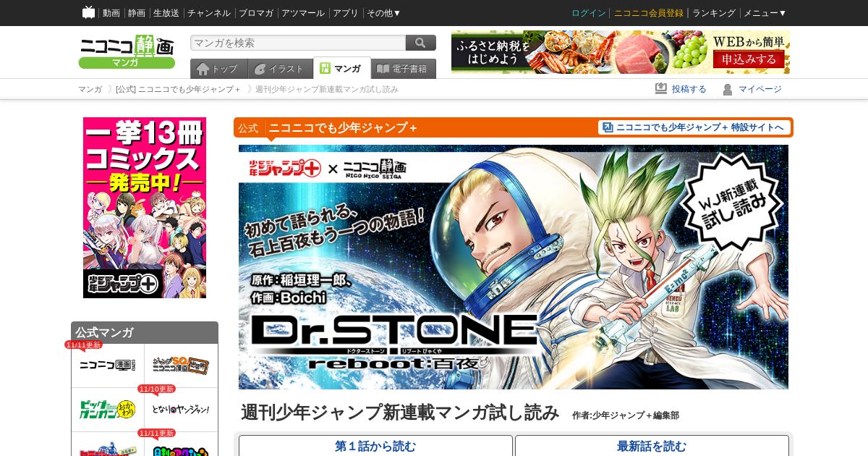Switch to the トップ tab
This screenshot has height=456, width=868.
218,69
